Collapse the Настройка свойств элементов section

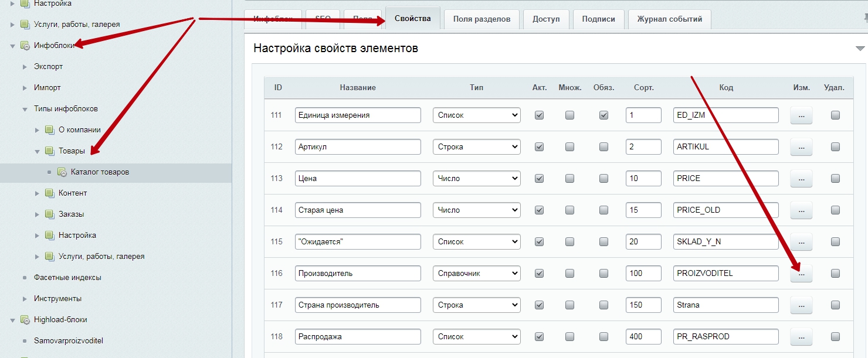[x=860, y=49]
